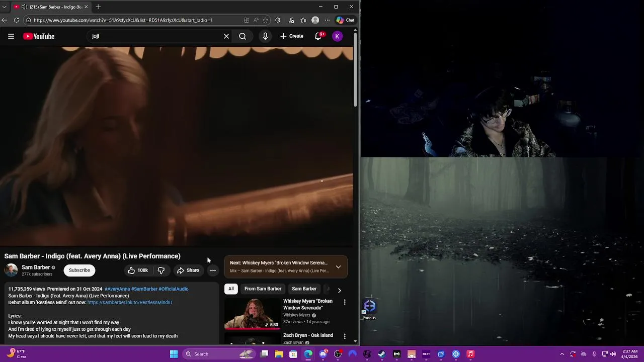Mute the tab via speaker icon
644x362 pixels.
click(24, 7)
